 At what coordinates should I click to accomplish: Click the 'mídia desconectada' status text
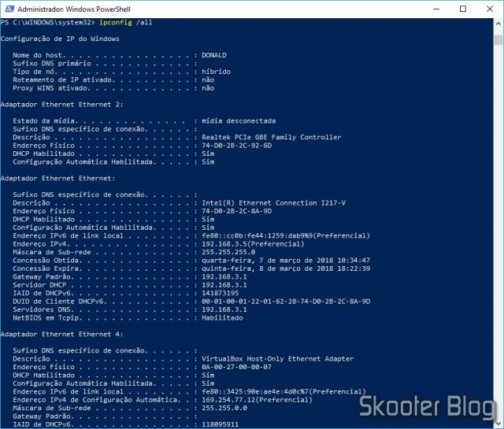pos(239,120)
